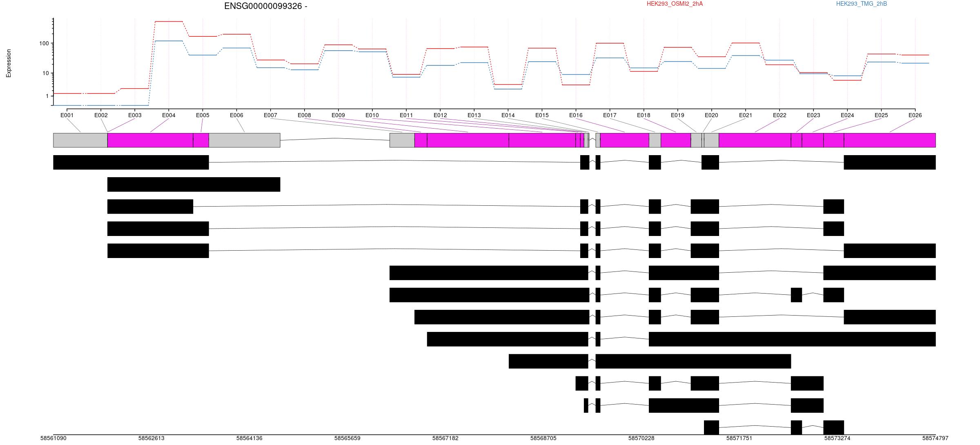This screenshot has width=980, height=445.
Task: Click genomic coordinate 58567182
Action: [x=445, y=438]
